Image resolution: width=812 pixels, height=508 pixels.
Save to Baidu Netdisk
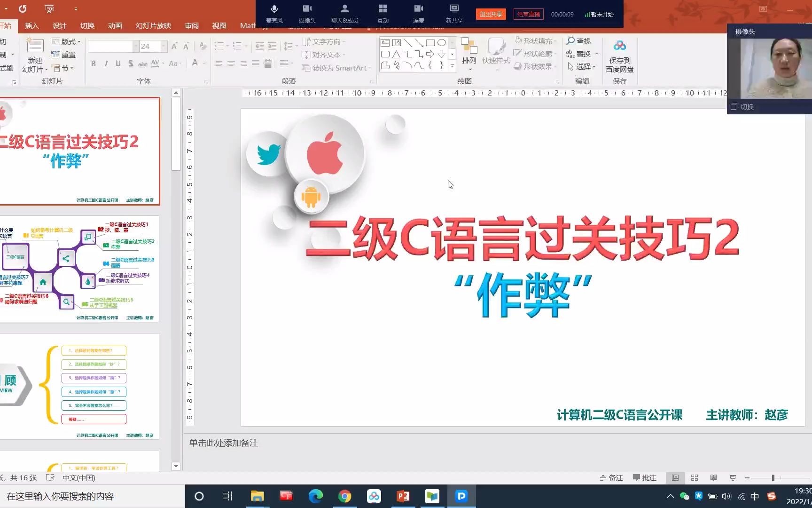pyautogui.click(x=619, y=56)
